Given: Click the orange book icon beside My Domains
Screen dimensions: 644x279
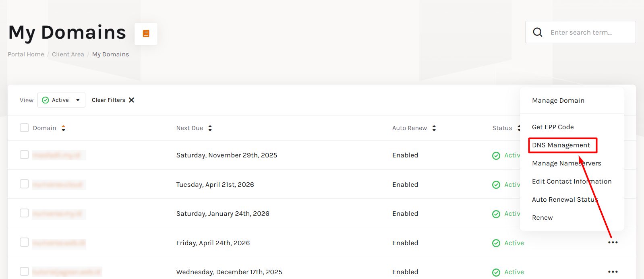Looking at the screenshot, I should tap(146, 34).
